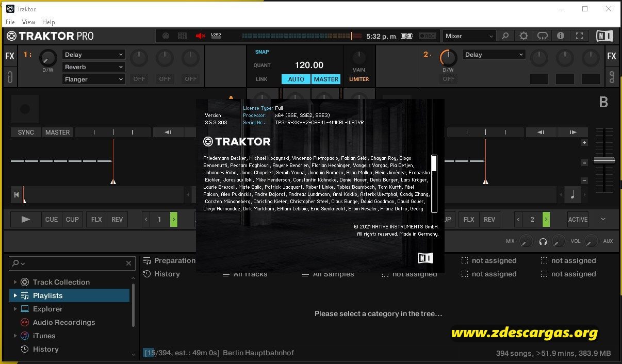Screen dimensions: 622x364
Task: Open the Flanger effect dropdown
Action: coord(94,79)
